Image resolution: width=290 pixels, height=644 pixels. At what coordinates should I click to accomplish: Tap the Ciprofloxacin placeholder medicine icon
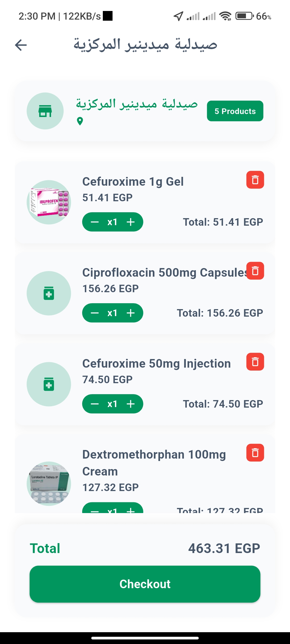[x=49, y=293]
